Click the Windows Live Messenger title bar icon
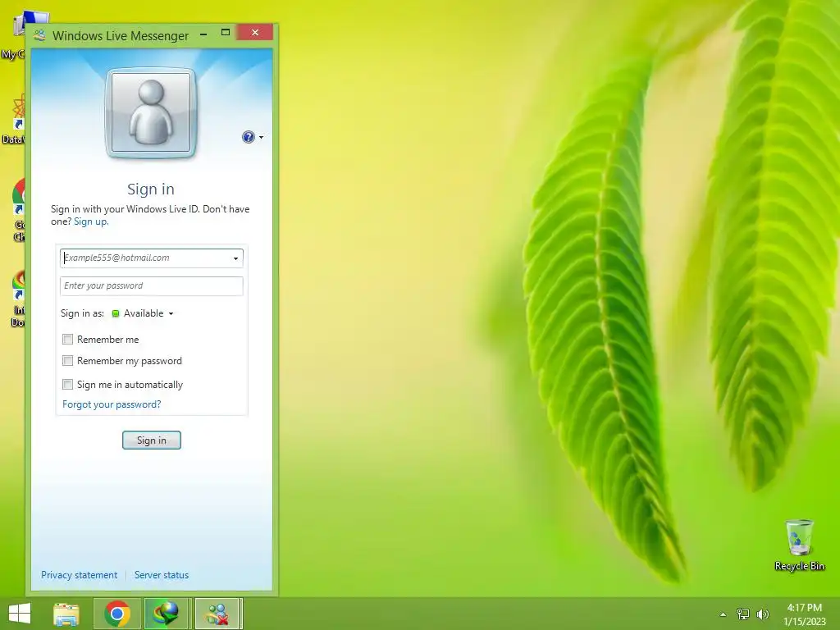The width and height of the screenshot is (840, 630). tap(39, 36)
